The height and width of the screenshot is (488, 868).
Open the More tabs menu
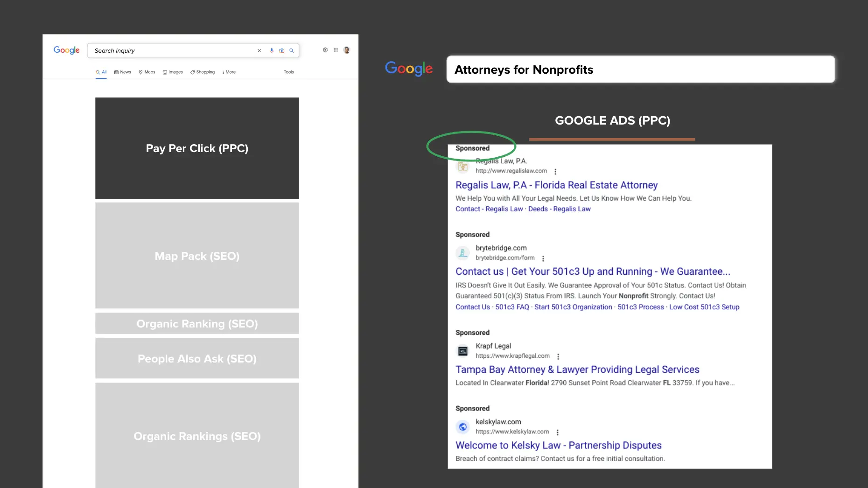[x=229, y=72]
